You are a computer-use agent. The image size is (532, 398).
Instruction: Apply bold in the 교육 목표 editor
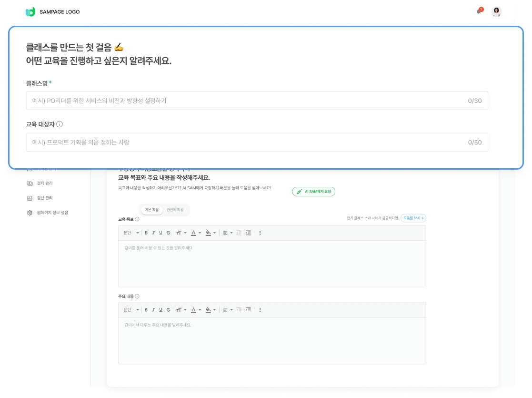click(x=146, y=233)
